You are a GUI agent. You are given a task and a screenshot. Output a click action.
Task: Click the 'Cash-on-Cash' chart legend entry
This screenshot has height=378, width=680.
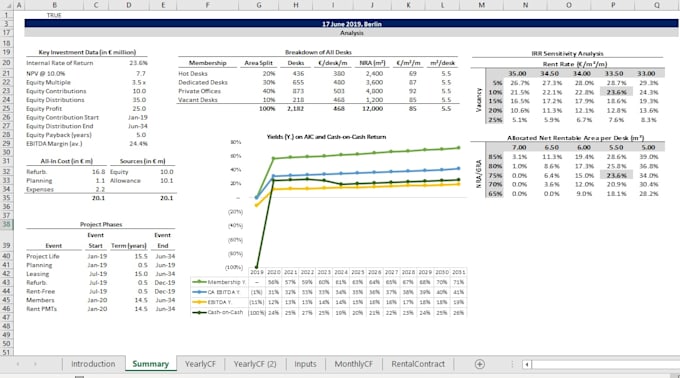[x=219, y=312]
